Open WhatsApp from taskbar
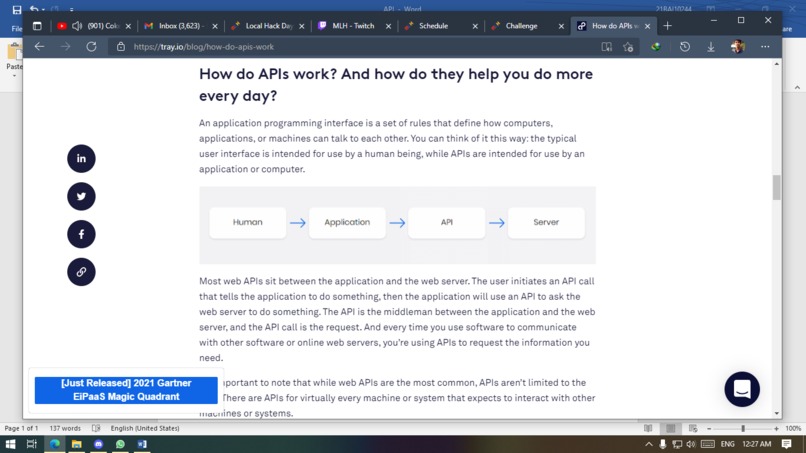The image size is (806, 453). (x=120, y=444)
